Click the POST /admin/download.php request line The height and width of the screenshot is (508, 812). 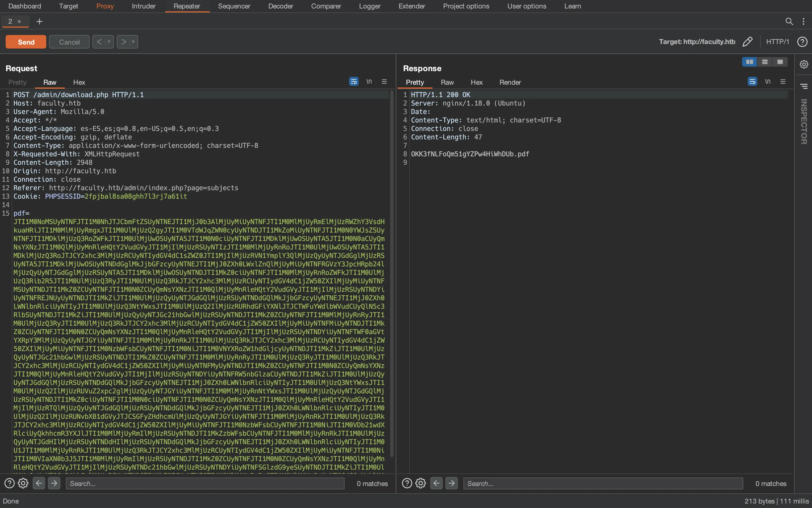coord(78,95)
